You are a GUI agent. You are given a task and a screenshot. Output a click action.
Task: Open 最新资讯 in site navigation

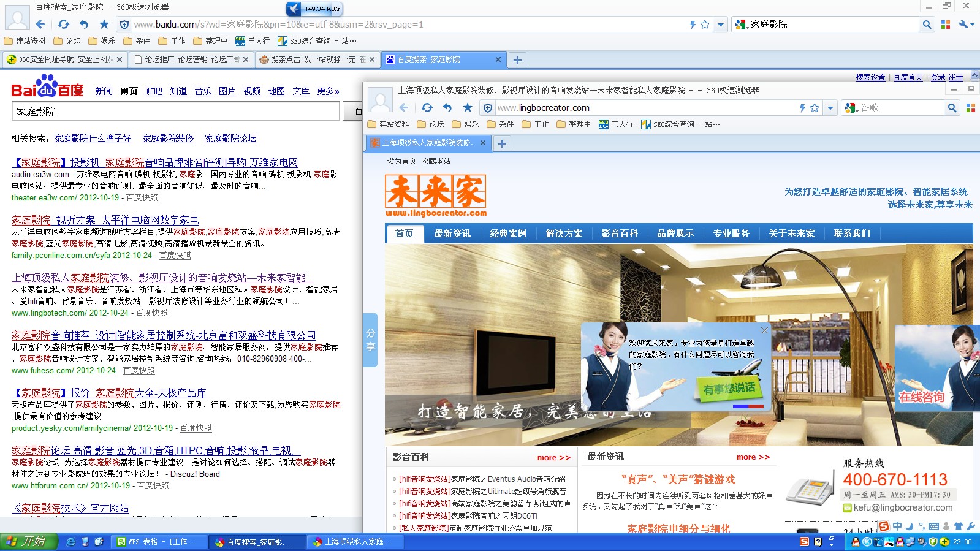click(x=452, y=234)
